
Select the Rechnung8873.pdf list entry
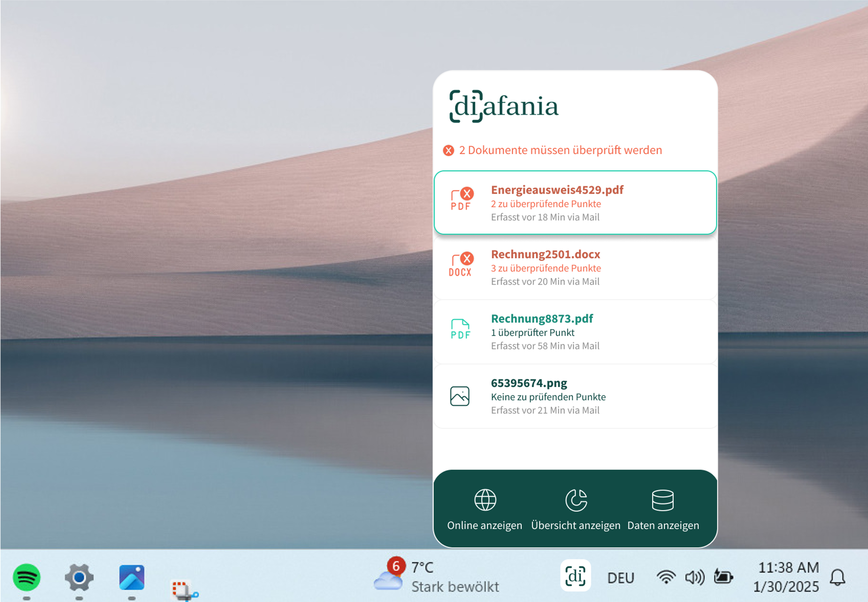(x=575, y=332)
